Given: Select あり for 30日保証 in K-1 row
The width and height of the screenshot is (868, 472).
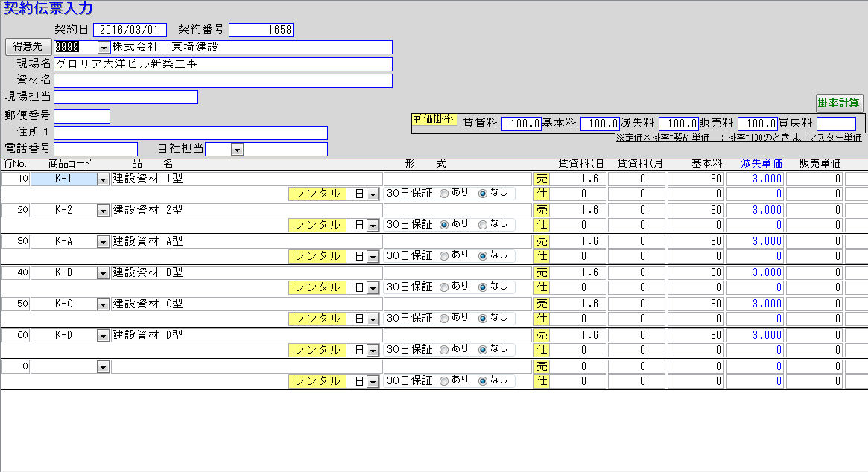Looking at the screenshot, I should [x=445, y=194].
